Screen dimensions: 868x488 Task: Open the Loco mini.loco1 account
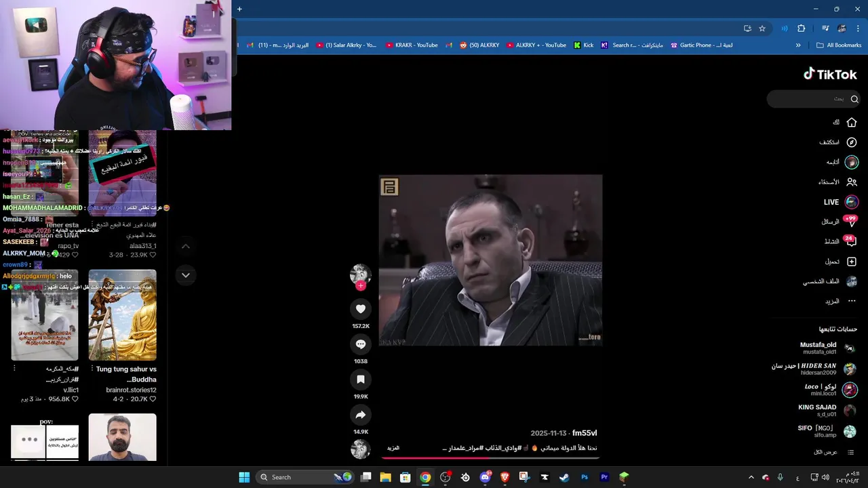pyautogui.click(x=830, y=390)
